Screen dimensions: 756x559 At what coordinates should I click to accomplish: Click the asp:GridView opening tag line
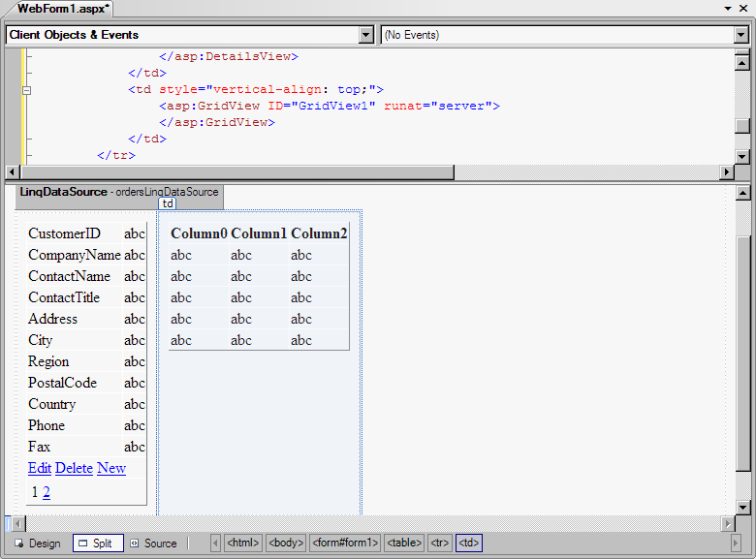330,106
